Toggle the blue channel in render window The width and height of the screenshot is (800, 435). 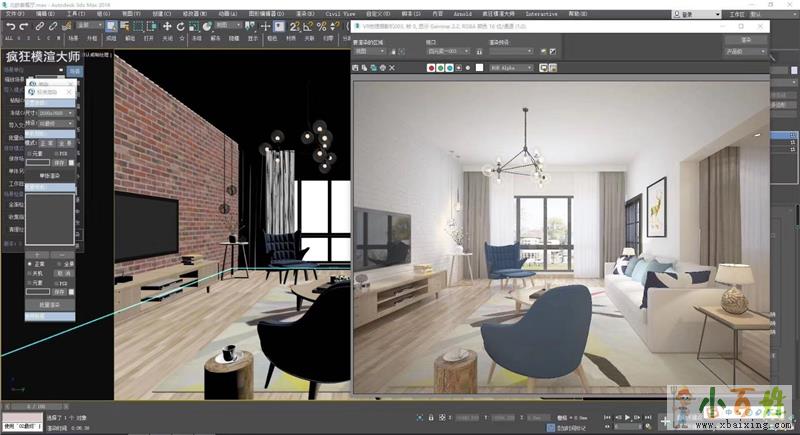coord(451,68)
